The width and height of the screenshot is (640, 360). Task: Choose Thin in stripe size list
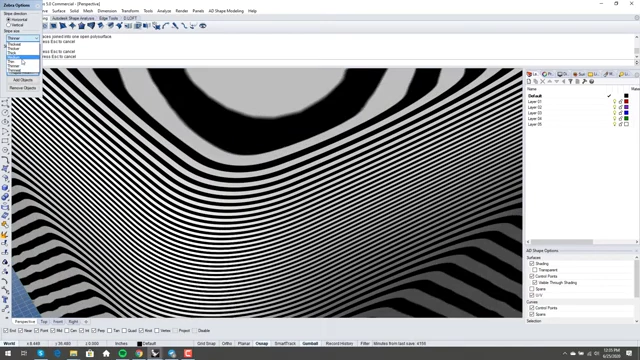pos(23,62)
